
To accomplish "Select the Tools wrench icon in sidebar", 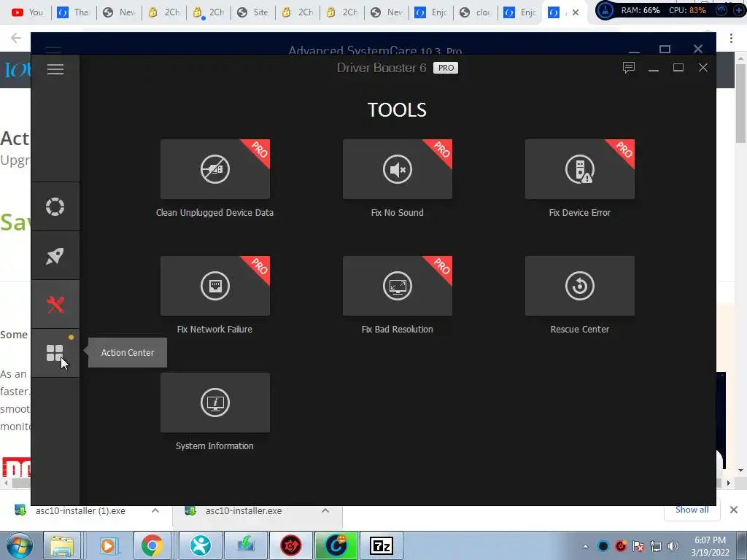I will pyautogui.click(x=55, y=304).
